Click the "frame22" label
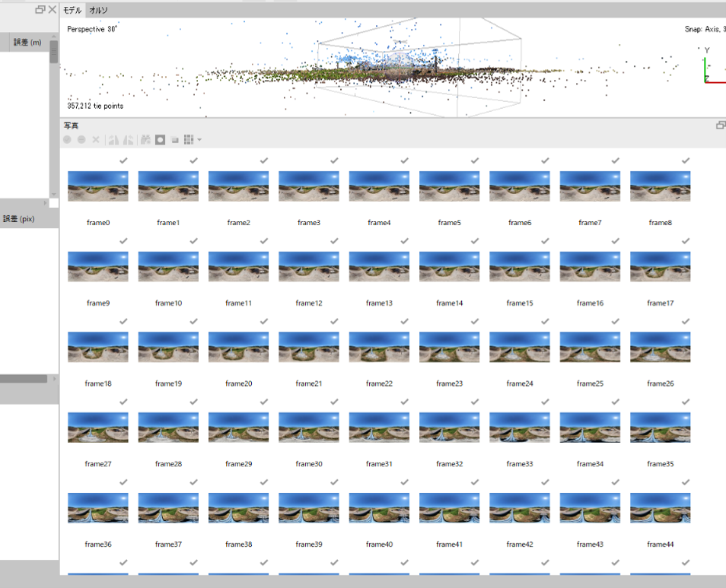The width and height of the screenshot is (726, 588). pyautogui.click(x=379, y=383)
